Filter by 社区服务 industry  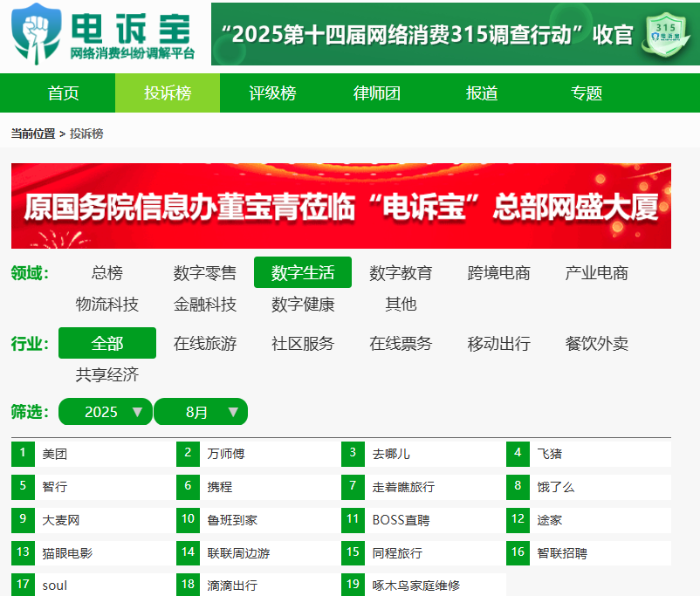303,343
